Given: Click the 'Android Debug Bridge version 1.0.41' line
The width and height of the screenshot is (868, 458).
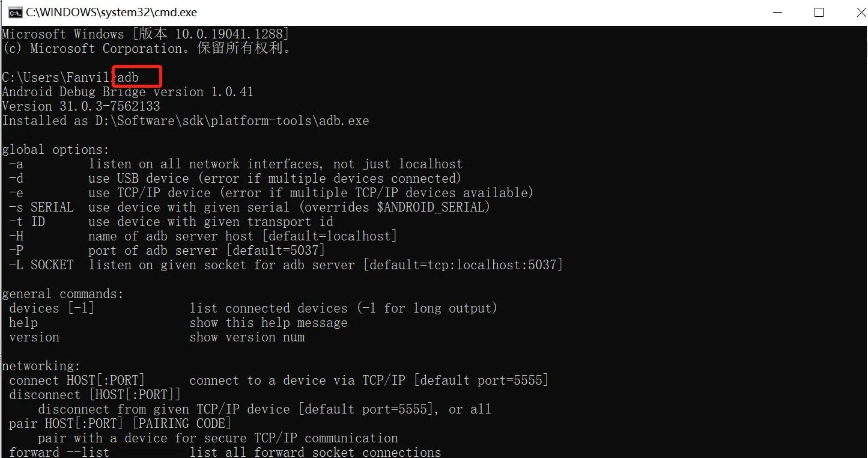Looking at the screenshot, I should [127, 91].
